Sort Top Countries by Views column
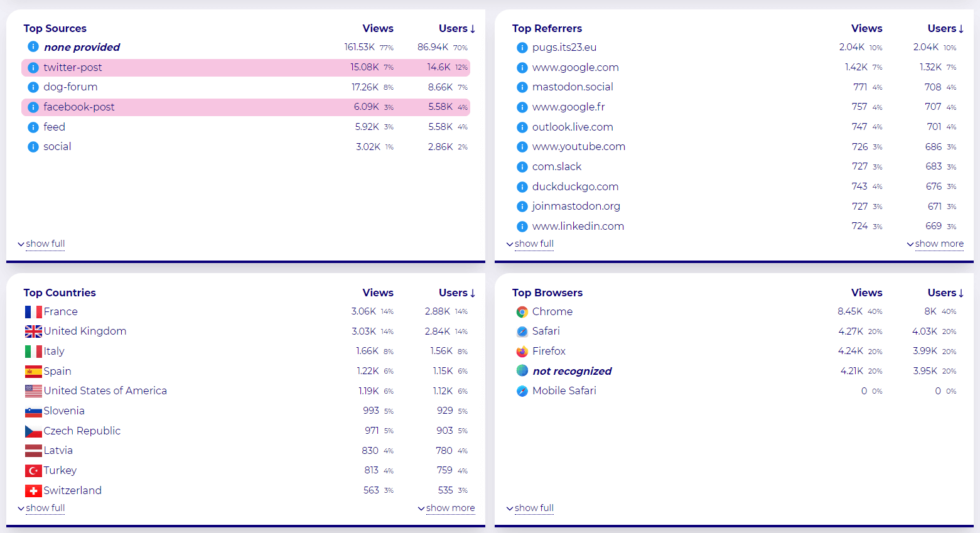980x533 pixels. pos(378,293)
